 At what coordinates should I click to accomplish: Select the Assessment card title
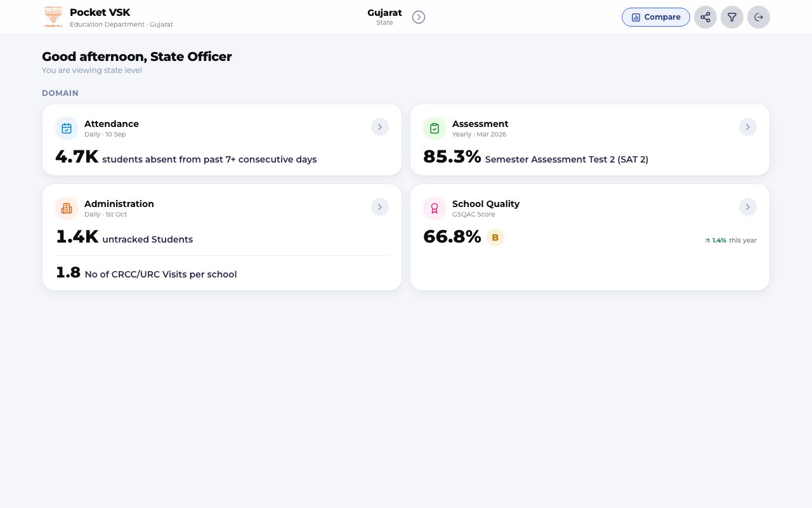coord(480,124)
